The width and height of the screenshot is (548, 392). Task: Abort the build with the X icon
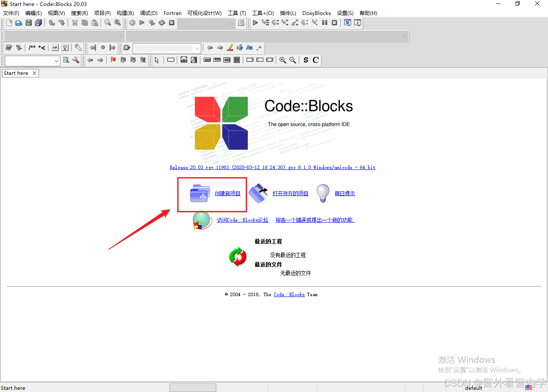[x=172, y=23]
